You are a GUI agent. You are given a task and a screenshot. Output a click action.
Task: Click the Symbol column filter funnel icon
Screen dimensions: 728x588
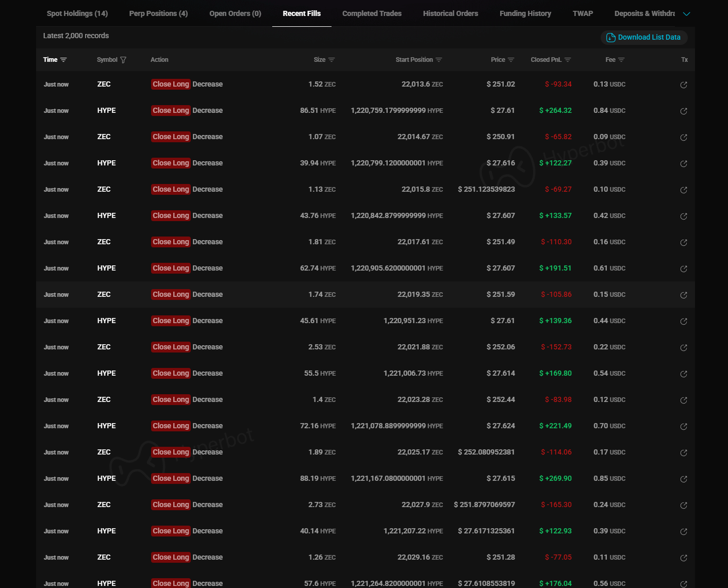(123, 60)
